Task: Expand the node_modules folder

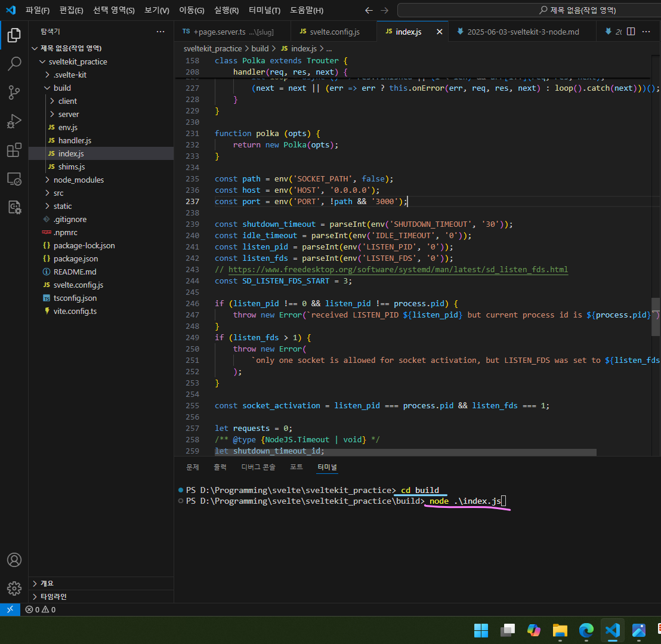Action: tap(78, 180)
